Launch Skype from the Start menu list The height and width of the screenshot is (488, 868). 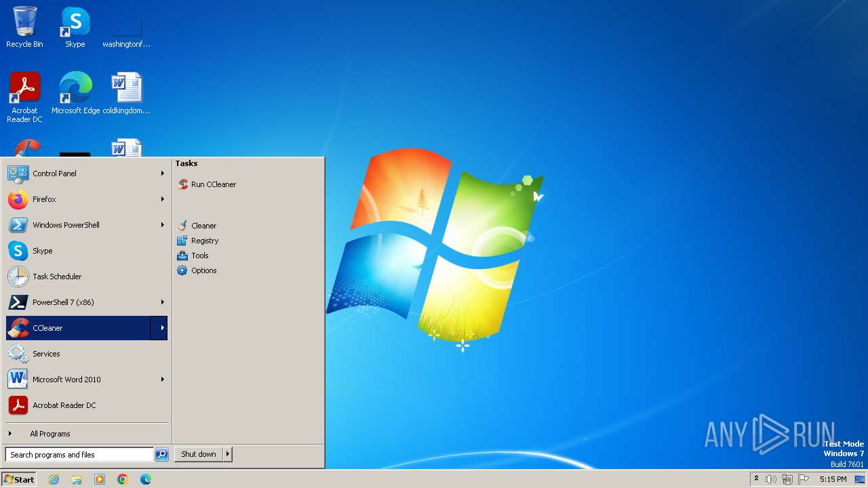18,251
